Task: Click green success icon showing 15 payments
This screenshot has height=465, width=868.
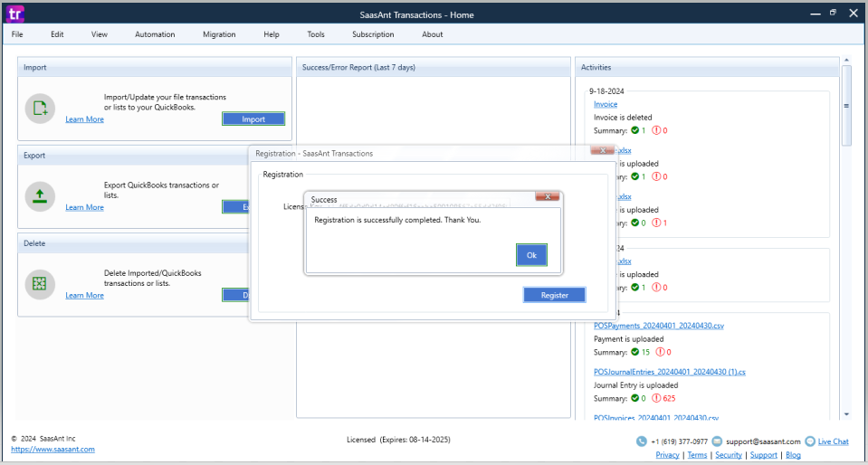Action: coord(635,352)
